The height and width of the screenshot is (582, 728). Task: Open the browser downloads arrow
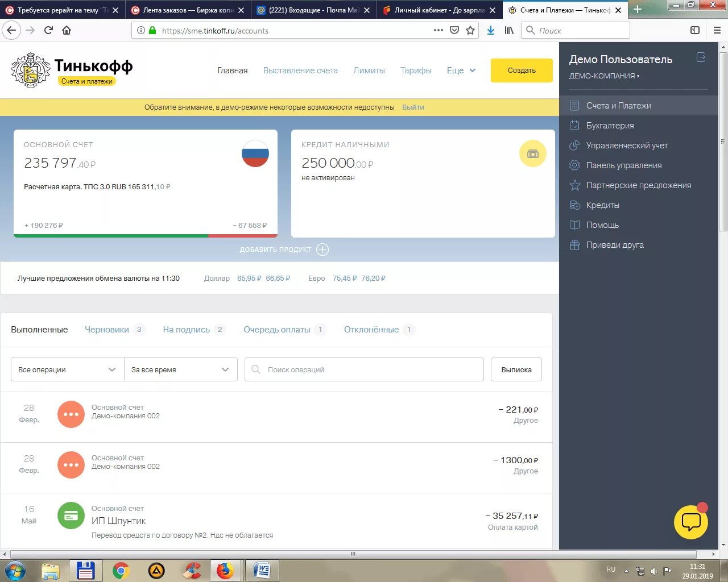(x=491, y=30)
